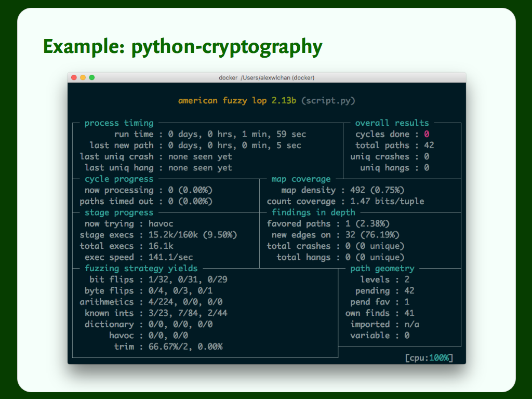Screen dimensions: 532x399
Task: Click the 'havoc' label in strategy yields
Action: coord(122,336)
